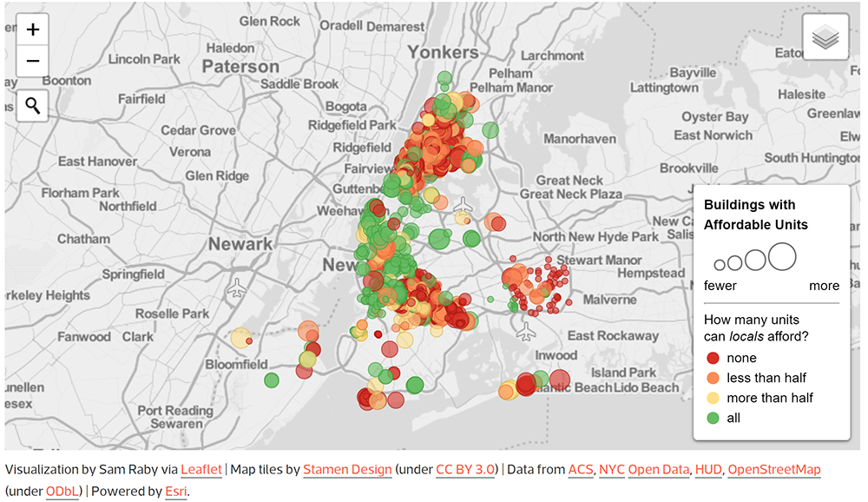The image size is (868, 502).
Task: Click the 'Great Neck Plaza' map label
Action: (571, 194)
